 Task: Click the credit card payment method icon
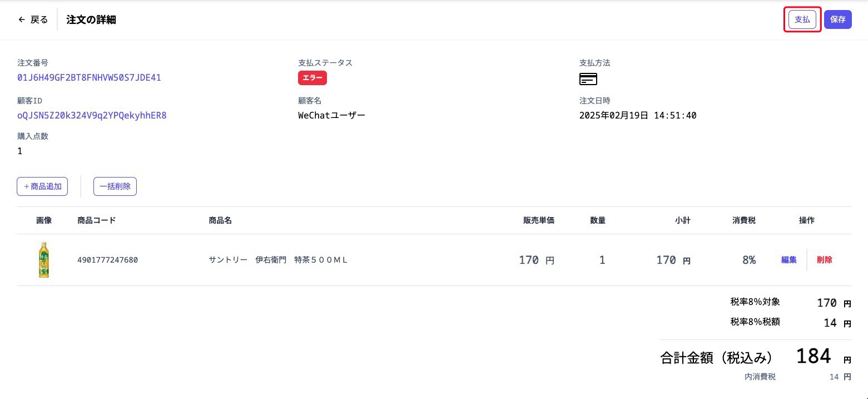click(588, 79)
